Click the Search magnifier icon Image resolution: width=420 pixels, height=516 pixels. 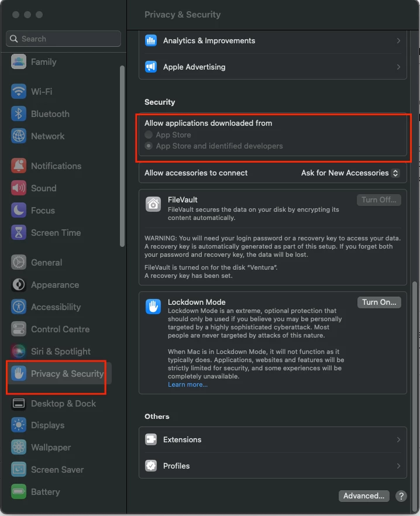(13, 39)
